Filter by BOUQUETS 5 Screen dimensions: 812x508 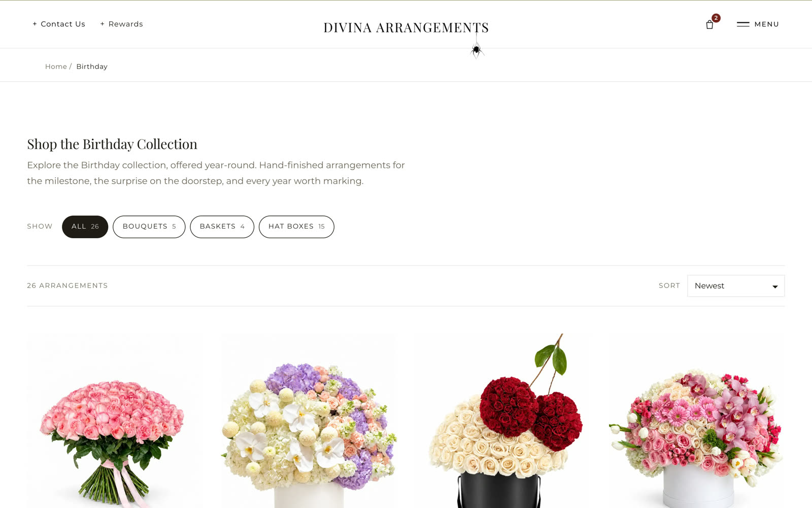pos(149,227)
